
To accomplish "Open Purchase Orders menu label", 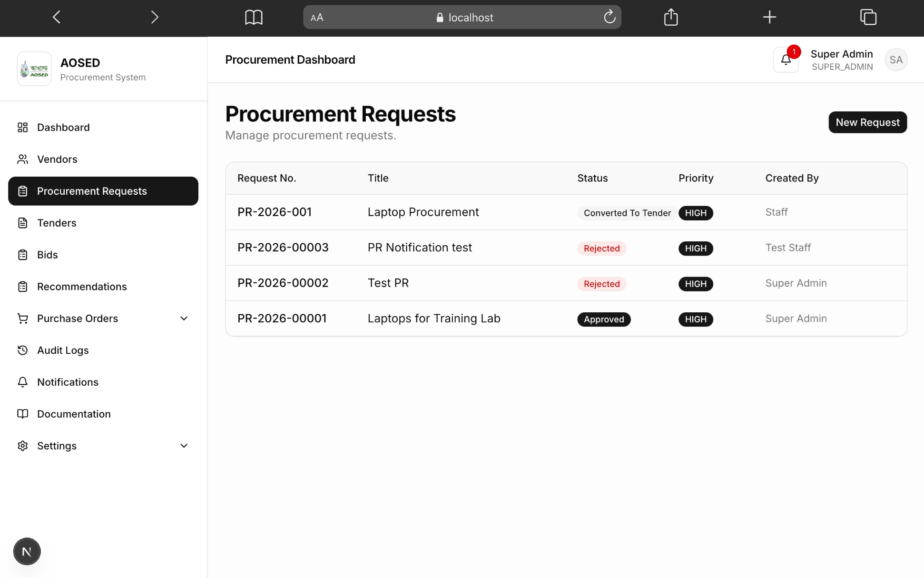I will (x=78, y=319).
